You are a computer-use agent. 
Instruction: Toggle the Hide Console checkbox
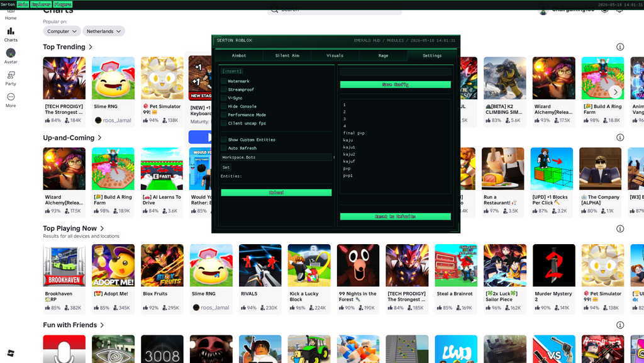(x=224, y=106)
